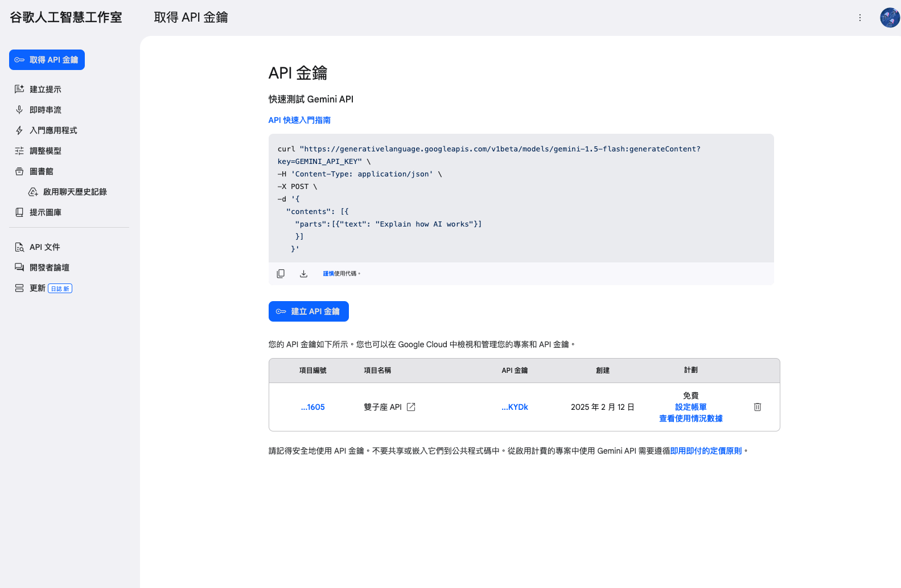Click the 創建 column header

pos(603,371)
